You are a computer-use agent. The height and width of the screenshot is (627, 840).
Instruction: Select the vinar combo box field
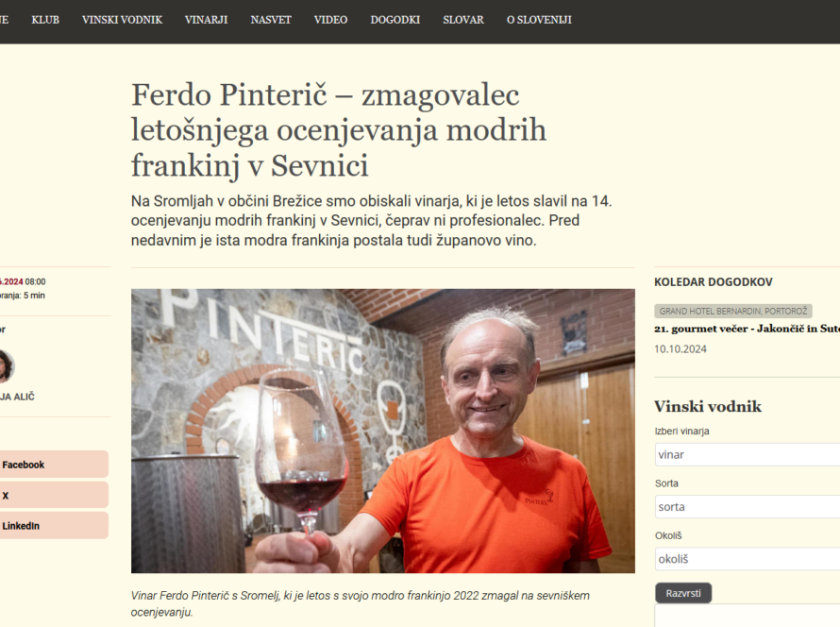pyautogui.click(x=748, y=454)
